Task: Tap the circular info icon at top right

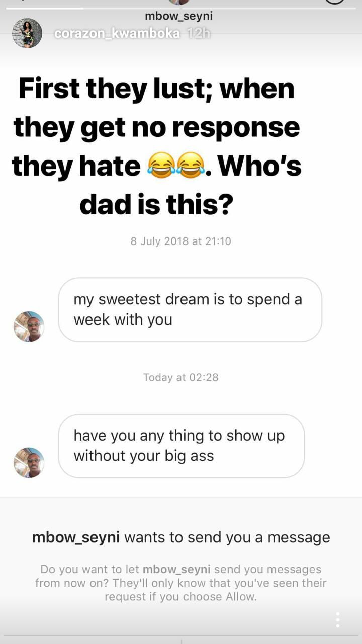Action: (x=335, y=2)
